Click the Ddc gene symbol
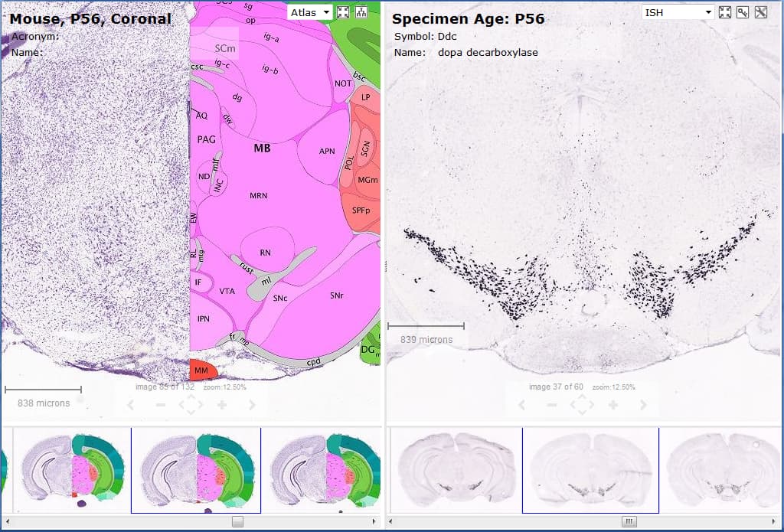This screenshot has height=532, width=784. (x=447, y=36)
